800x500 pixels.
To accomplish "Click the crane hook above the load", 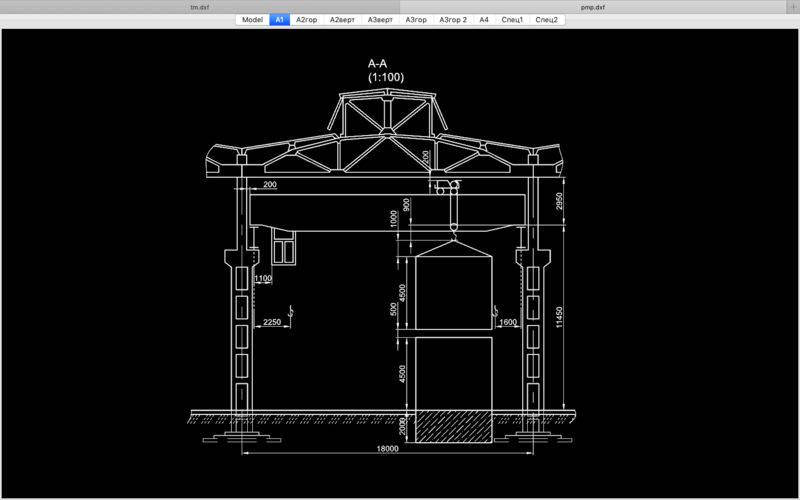I will (453, 235).
